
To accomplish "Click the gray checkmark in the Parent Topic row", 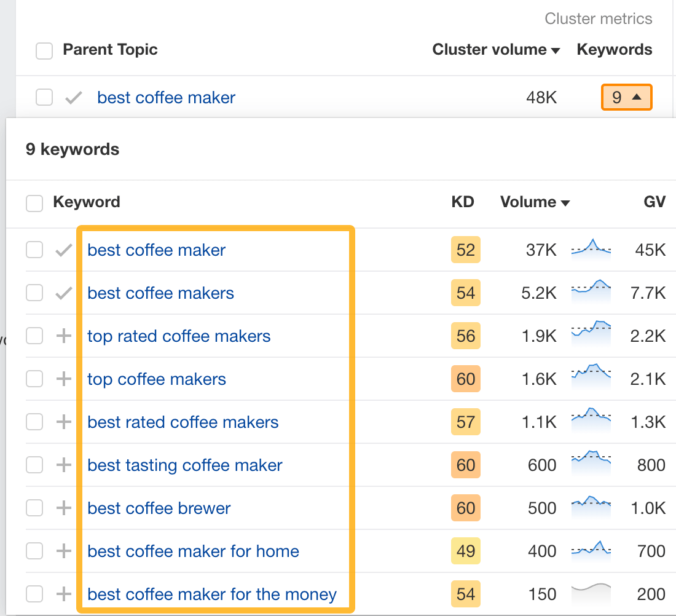I will coord(73,97).
